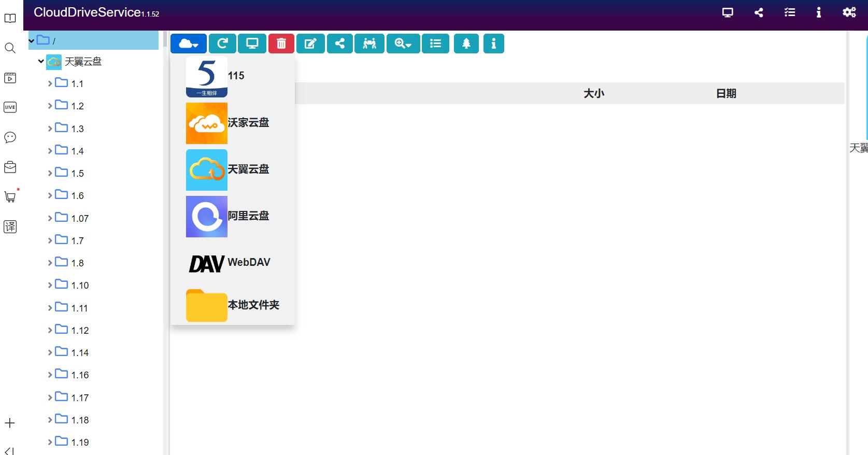Open the browser sidebar LIVE icon
Image resolution: width=868 pixels, height=455 pixels.
click(10, 107)
